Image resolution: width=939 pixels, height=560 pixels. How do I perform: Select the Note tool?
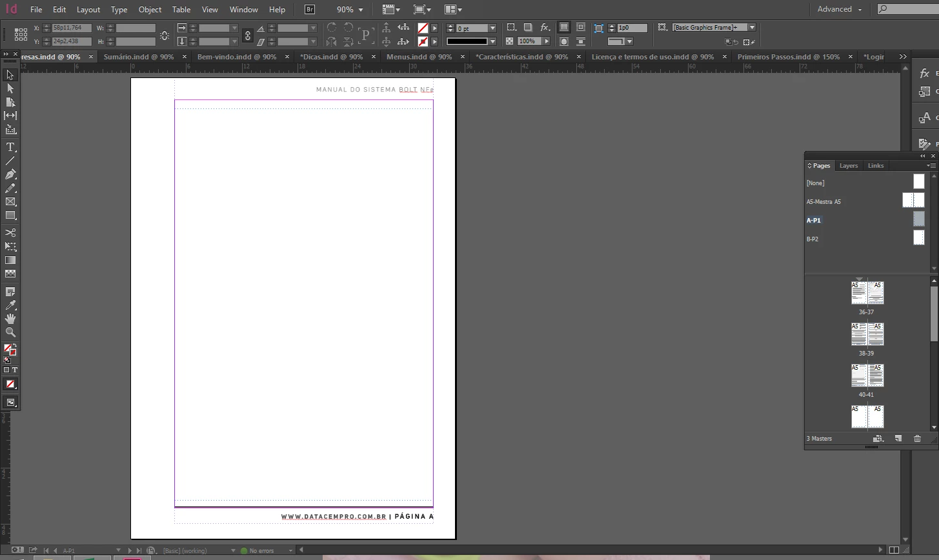pyautogui.click(x=10, y=292)
